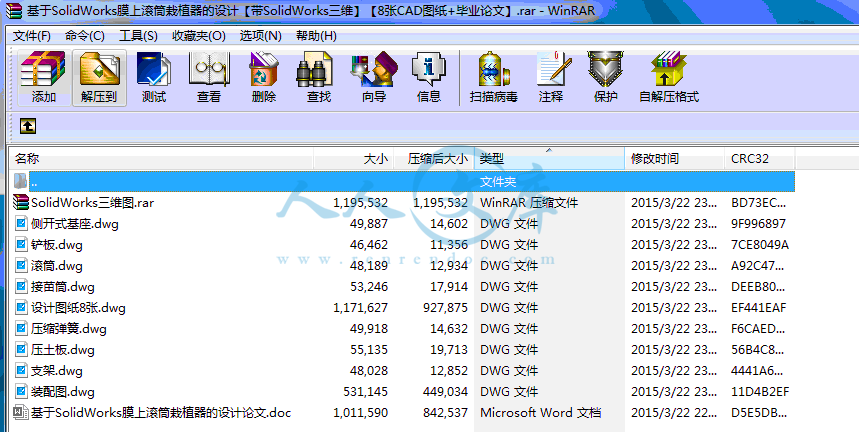Select 基于SolidWorks膜上滚筒栽植器的设计论文.doc

161,412
